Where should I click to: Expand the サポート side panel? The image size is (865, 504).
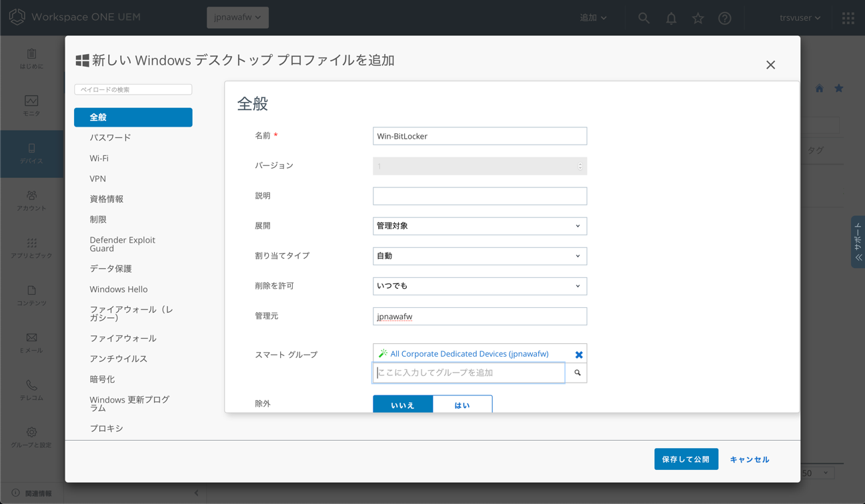coord(858,241)
